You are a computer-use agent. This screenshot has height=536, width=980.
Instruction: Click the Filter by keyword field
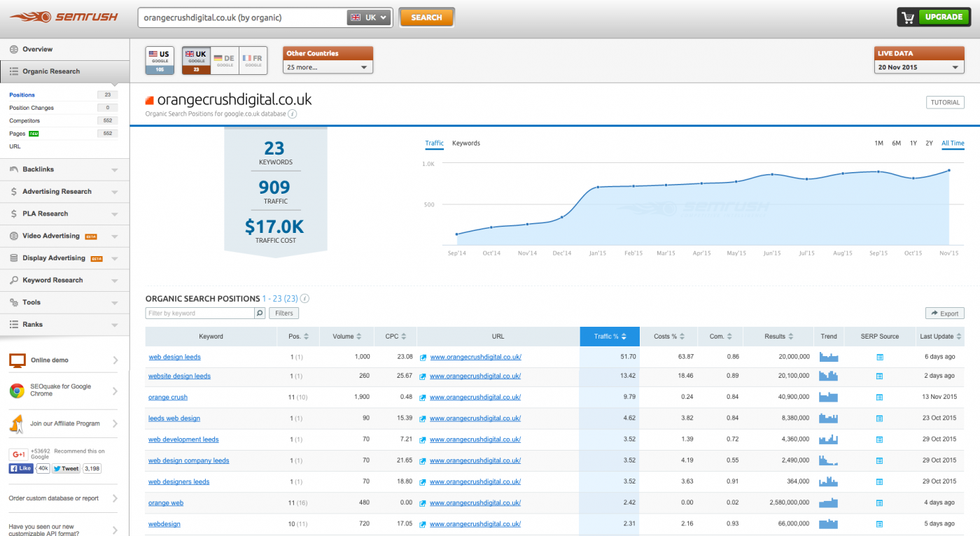click(200, 313)
